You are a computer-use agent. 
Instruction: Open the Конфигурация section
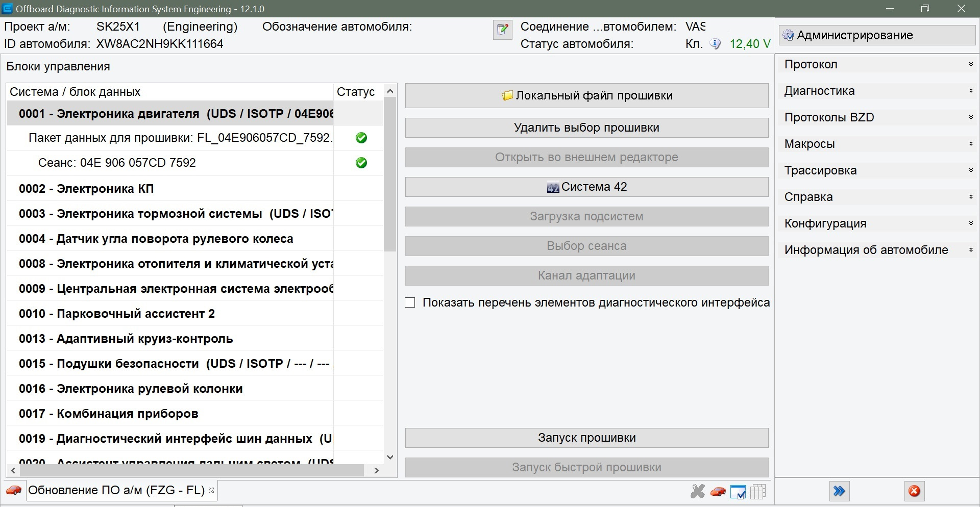tap(876, 224)
